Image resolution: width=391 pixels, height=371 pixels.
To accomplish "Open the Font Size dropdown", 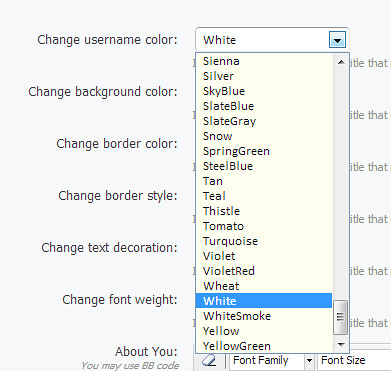I will click(x=354, y=360).
